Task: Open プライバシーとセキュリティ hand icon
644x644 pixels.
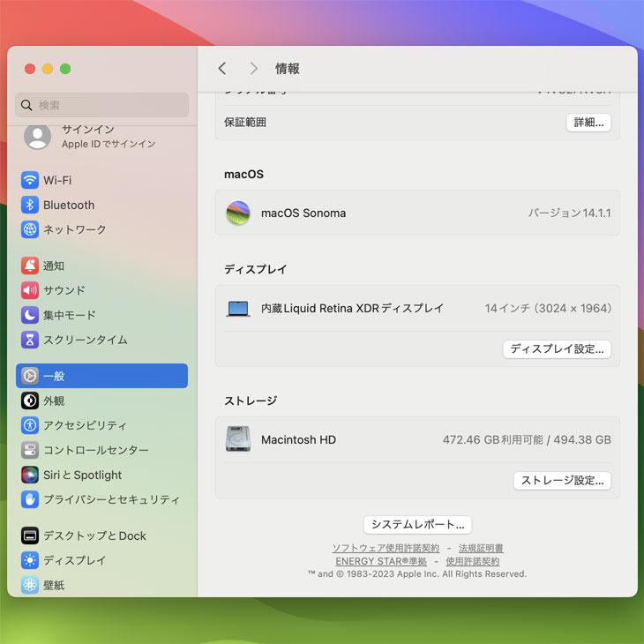Action: click(x=30, y=499)
